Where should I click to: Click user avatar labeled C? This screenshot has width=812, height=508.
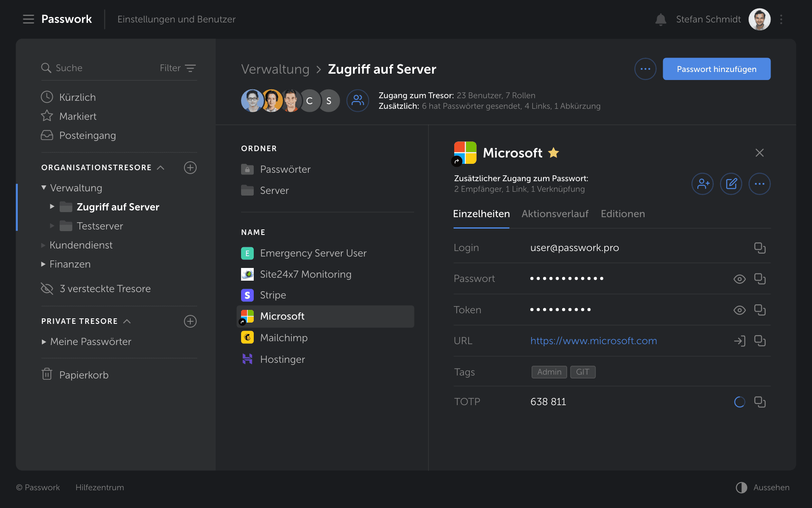click(310, 101)
